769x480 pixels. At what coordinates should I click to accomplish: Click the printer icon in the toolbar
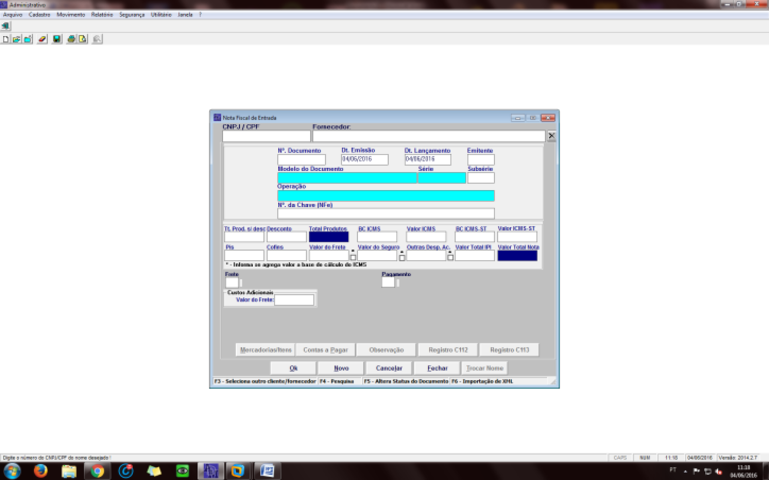tap(71, 39)
